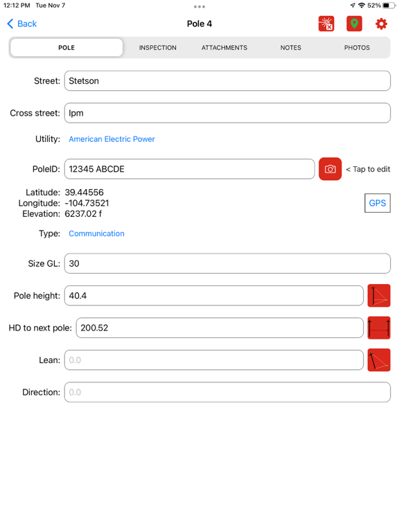This screenshot has height=532, width=399.
Task: Tap the Longitude value -104.73521
Action: pyautogui.click(x=87, y=203)
